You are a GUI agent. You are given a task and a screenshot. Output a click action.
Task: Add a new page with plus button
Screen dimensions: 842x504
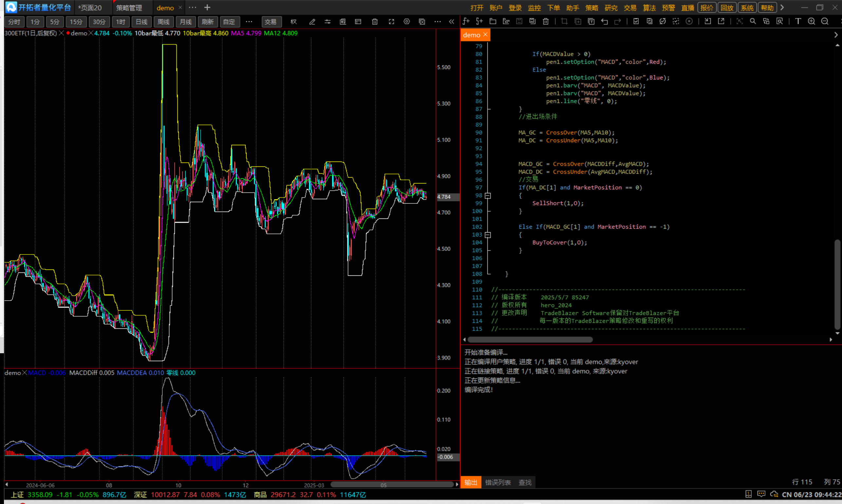pos(207,8)
